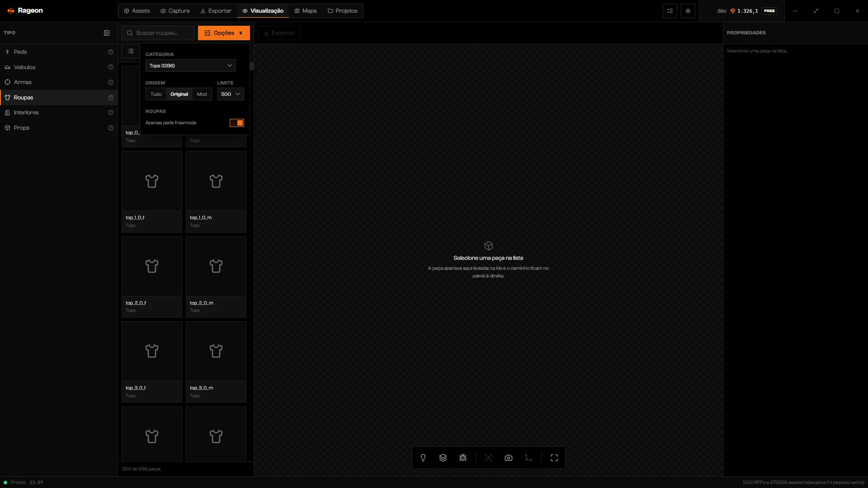Open the Limite dropdown set to 500

[x=231, y=94]
